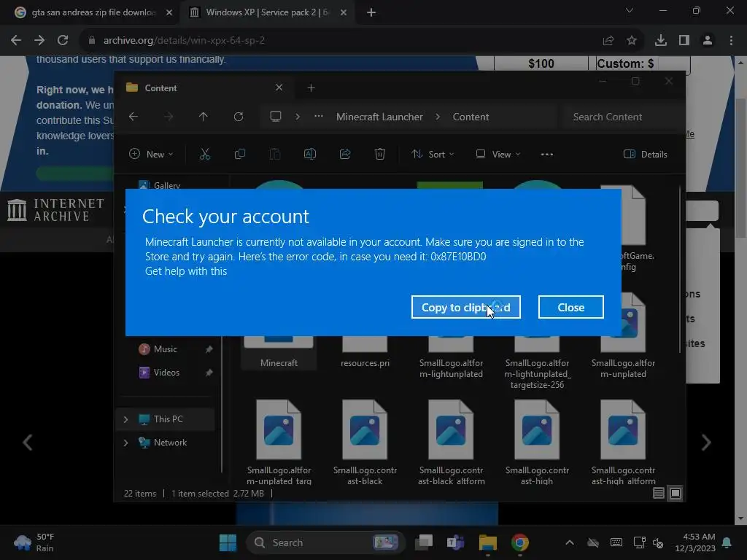Open the New dropdown in File Explorer
747x560 pixels.
151,155
